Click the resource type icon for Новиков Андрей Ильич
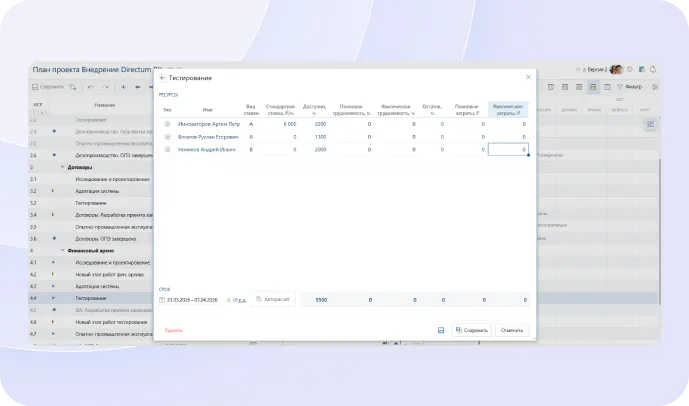This screenshot has height=406, width=689. (167, 149)
